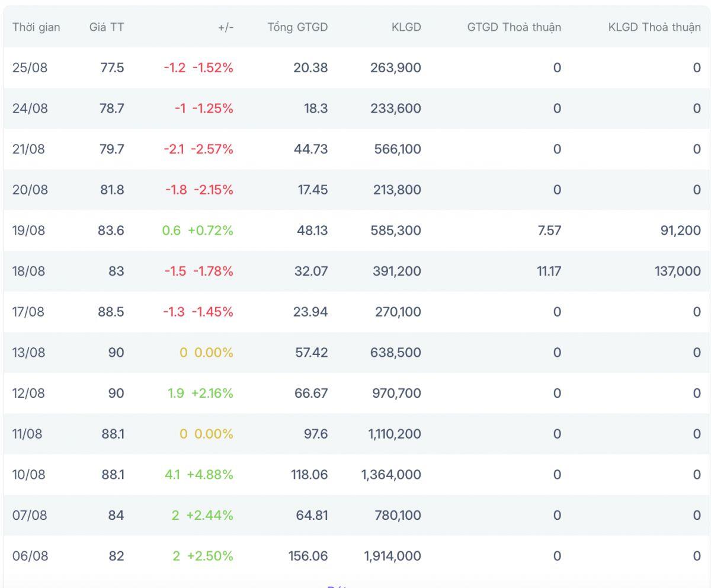Select total value "57.42"
The height and width of the screenshot is (588, 711).
pos(311,353)
